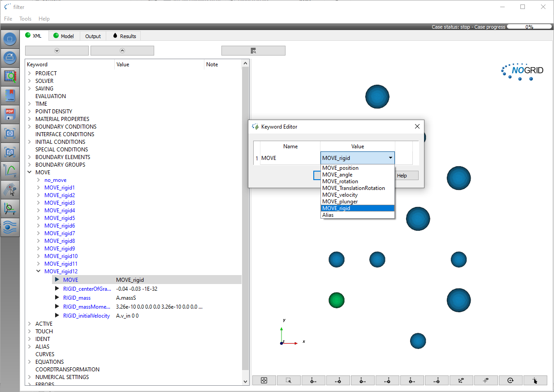The image size is (554, 392).
Task: Choose MOVE_TranslationRotation from dropdown list
Action: (x=358, y=188)
